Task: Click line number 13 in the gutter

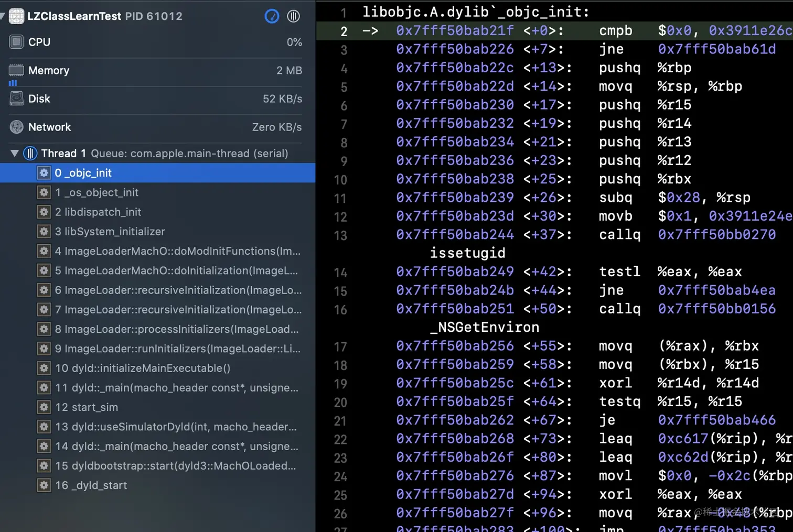Action: [x=340, y=235]
